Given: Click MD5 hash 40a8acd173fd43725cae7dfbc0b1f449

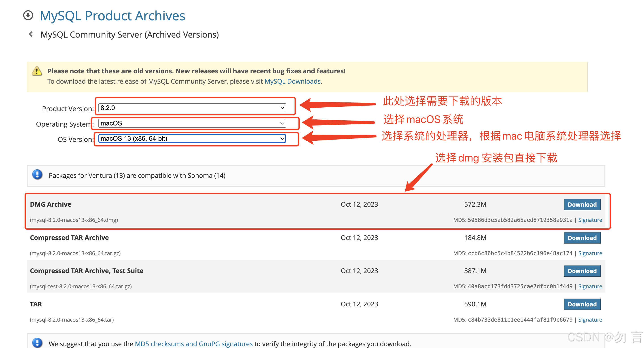Looking at the screenshot, I should (520, 286).
